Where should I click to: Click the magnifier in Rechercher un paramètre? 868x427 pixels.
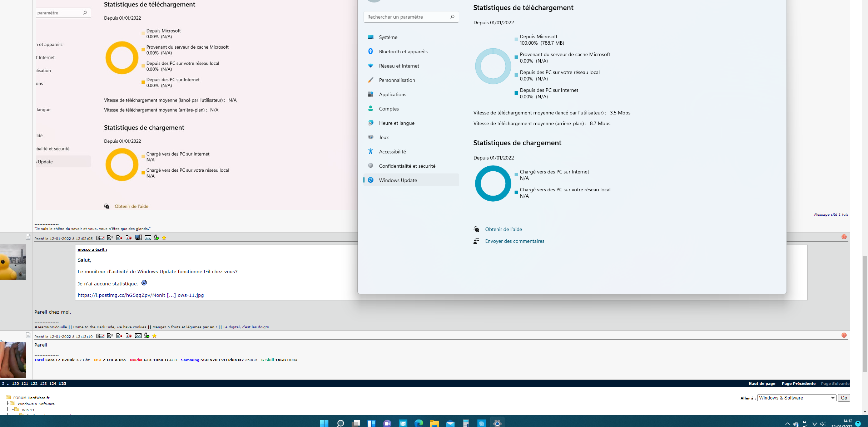(x=452, y=17)
